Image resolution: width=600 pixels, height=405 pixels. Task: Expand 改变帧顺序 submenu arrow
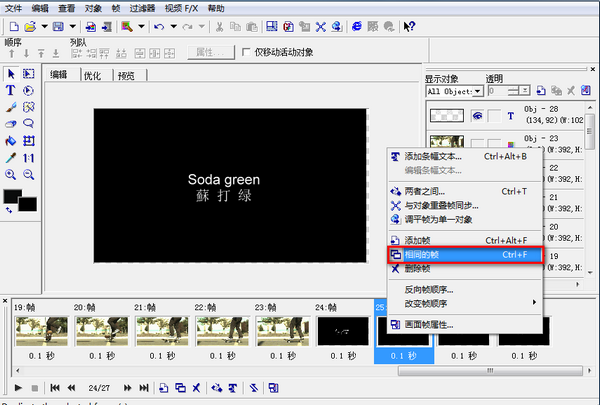click(x=534, y=302)
